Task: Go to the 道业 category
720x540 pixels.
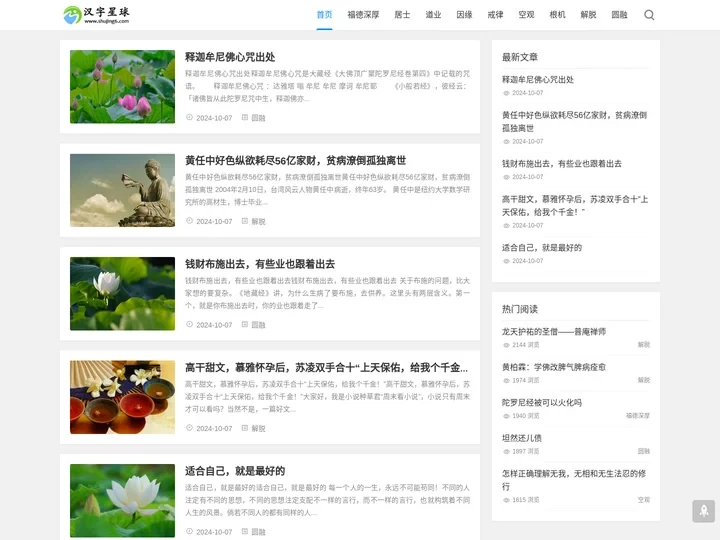Action: pyautogui.click(x=433, y=15)
